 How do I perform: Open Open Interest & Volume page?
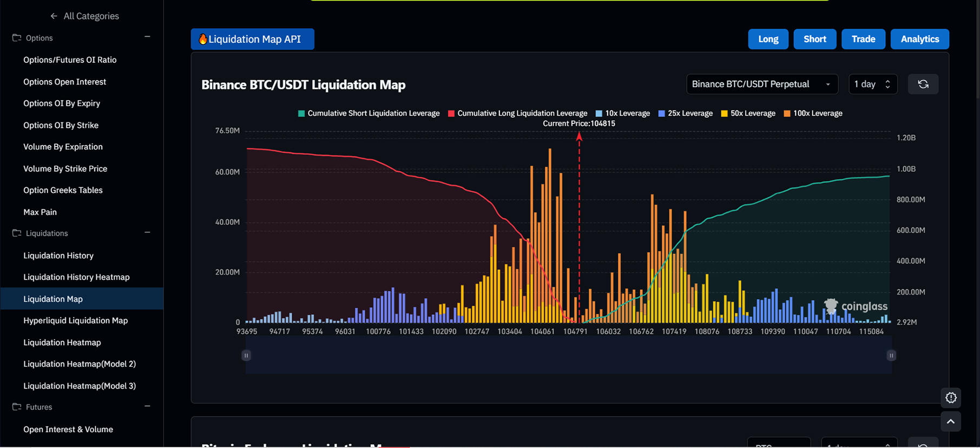click(x=68, y=429)
